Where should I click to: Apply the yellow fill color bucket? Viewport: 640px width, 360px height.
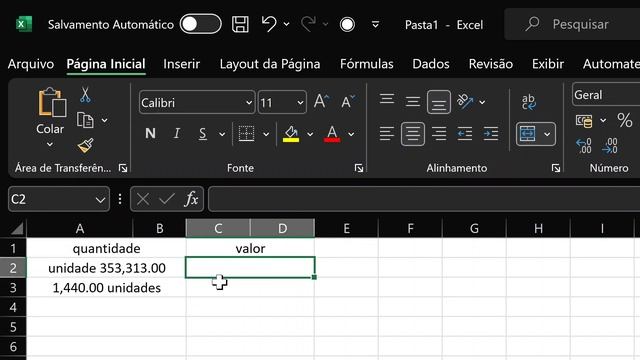pyautogui.click(x=291, y=133)
